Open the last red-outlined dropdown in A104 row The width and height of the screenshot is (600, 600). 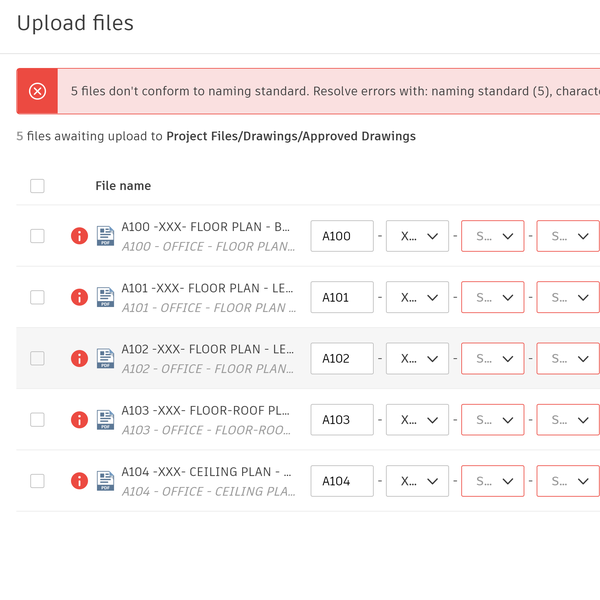[x=568, y=481]
